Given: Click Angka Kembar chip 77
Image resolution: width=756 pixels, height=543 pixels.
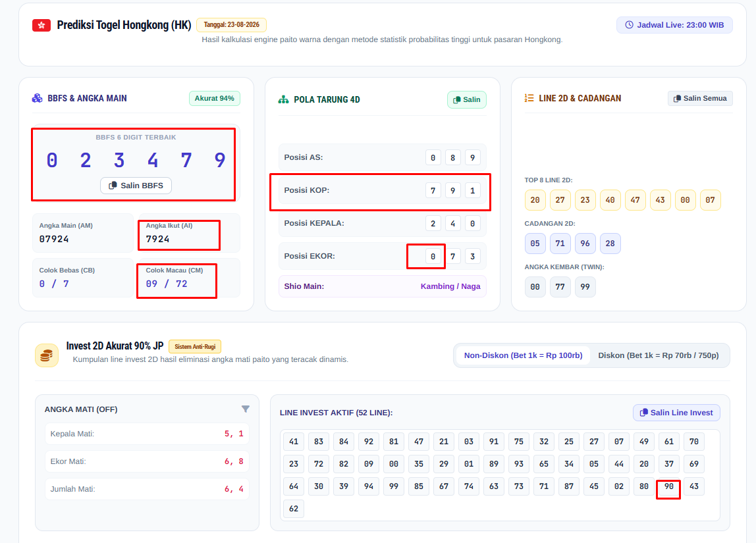Looking at the screenshot, I should tap(560, 287).
